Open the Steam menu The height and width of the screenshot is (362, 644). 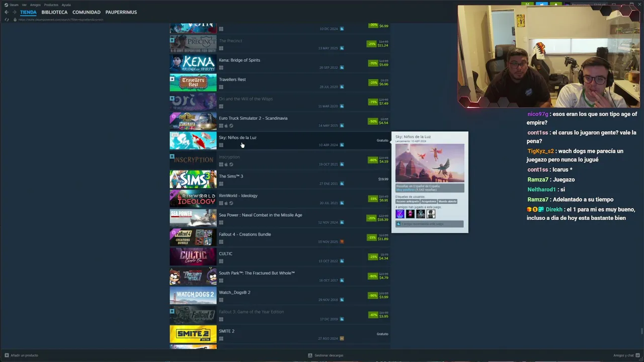pos(14,5)
